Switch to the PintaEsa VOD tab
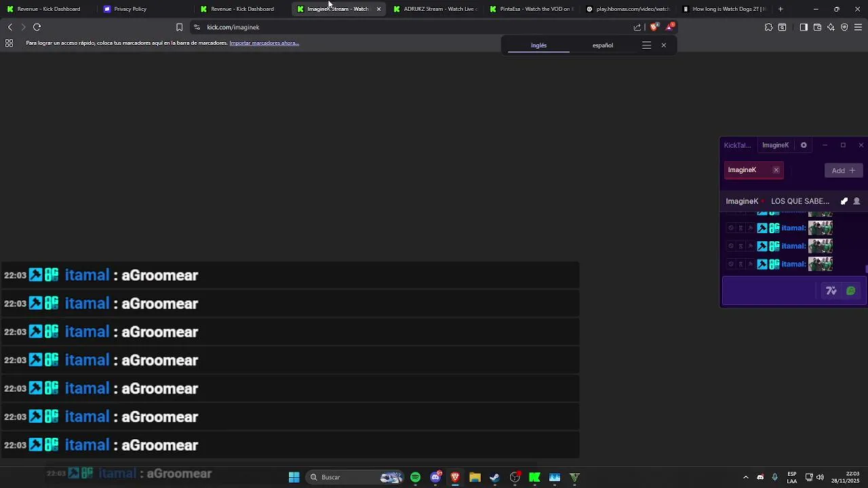Viewport: 868px width, 488px height. point(530,9)
